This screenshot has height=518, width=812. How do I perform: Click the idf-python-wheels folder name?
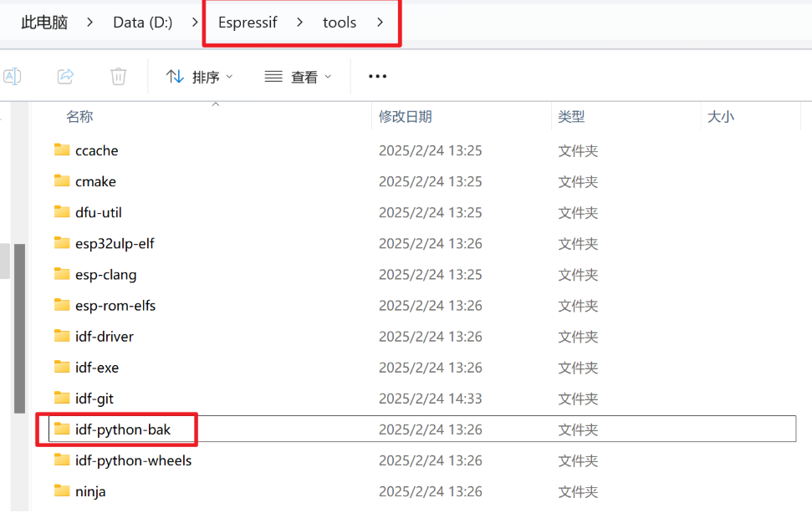tap(134, 461)
